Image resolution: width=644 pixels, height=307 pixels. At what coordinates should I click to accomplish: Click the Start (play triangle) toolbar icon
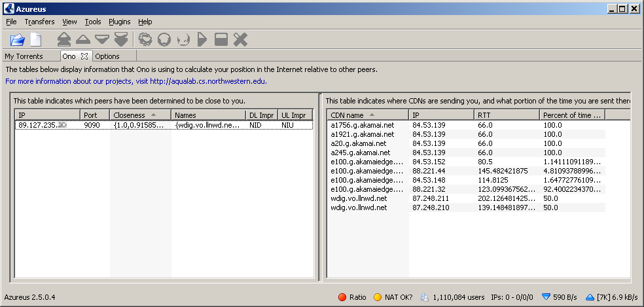pos(202,39)
